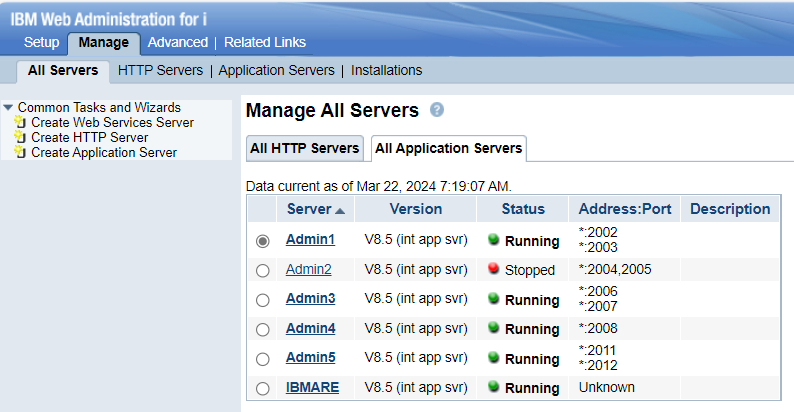Click the Server column sort arrow icon

(340, 210)
